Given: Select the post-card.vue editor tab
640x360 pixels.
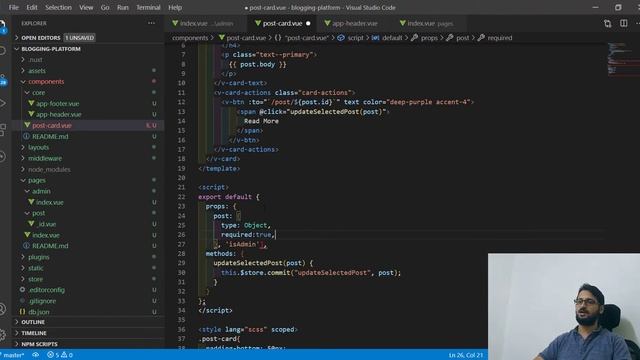Looking at the screenshot, I should coord(282,24).
